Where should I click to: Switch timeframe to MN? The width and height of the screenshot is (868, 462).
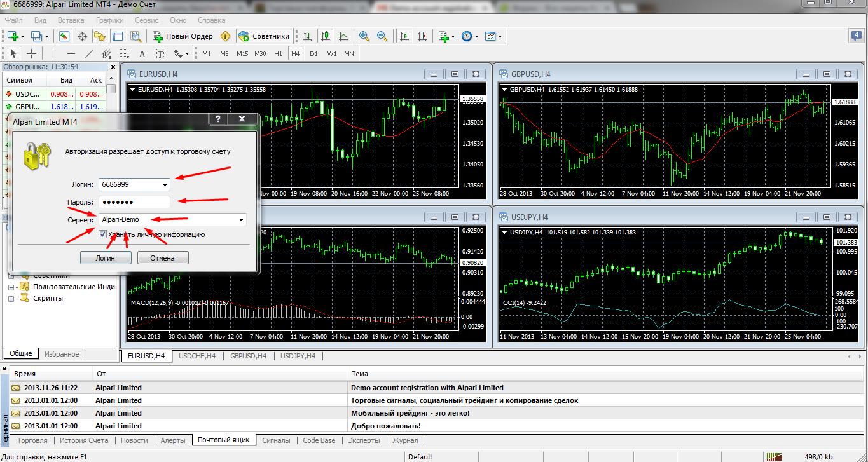coord(349,53)
